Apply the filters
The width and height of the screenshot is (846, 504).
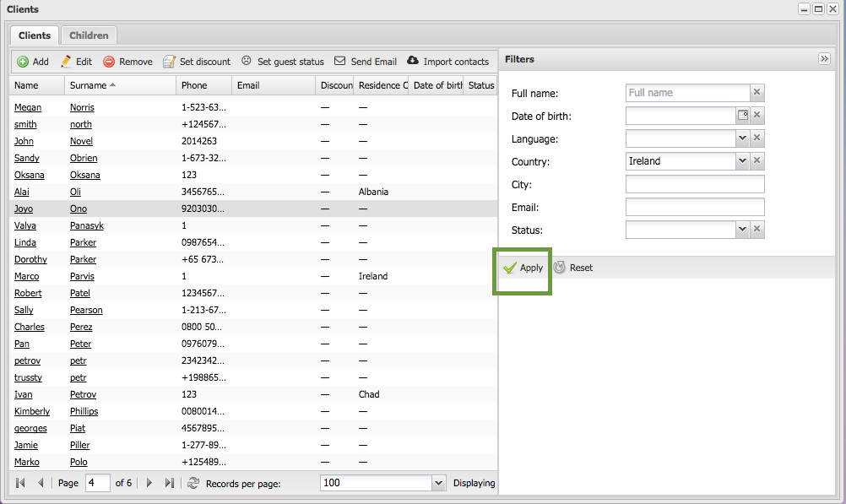pos(523,268)
